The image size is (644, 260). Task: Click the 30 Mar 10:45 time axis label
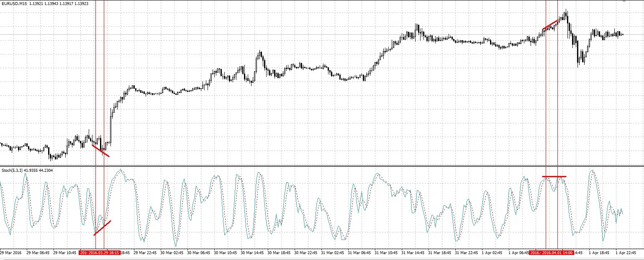[226, 253]
